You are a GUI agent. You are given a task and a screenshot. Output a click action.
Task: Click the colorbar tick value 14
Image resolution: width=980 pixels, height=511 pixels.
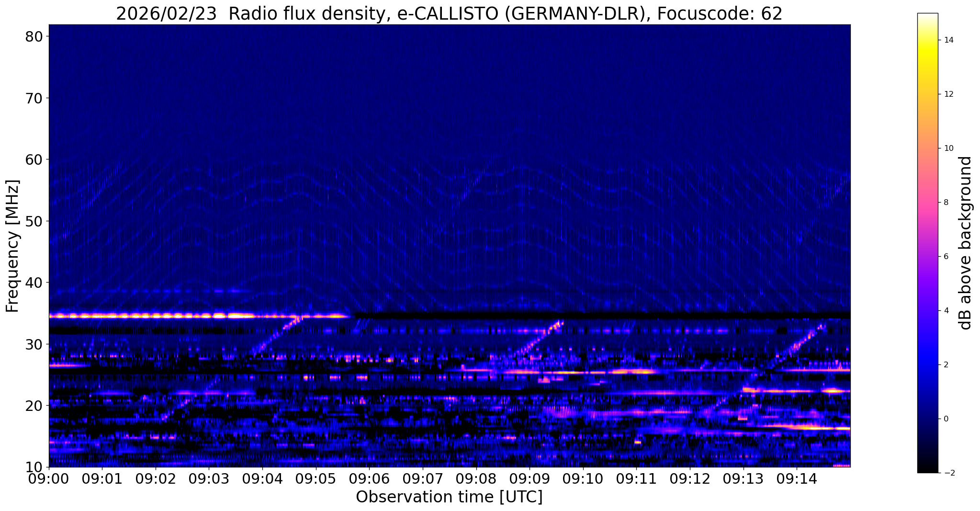click(948, 40)
